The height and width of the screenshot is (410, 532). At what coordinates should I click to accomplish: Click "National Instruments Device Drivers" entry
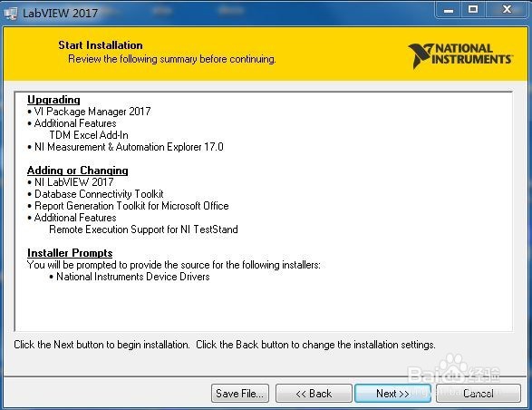pos(133,277)
